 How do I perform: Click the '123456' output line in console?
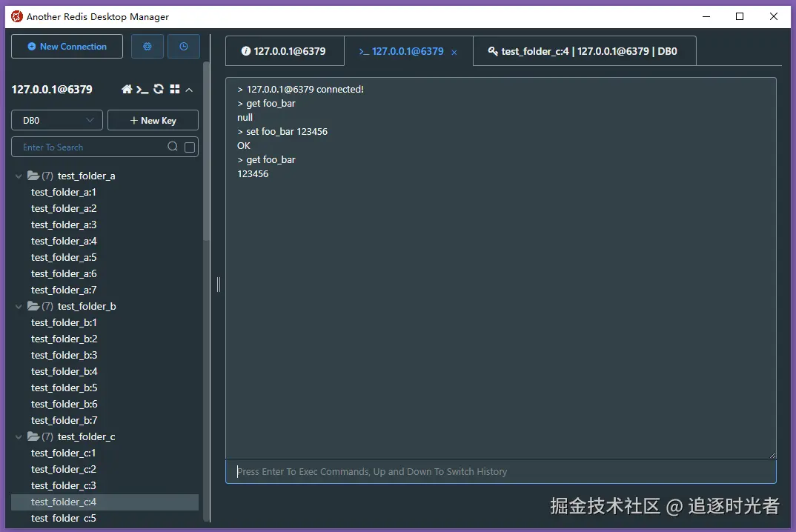click(253, 174)
